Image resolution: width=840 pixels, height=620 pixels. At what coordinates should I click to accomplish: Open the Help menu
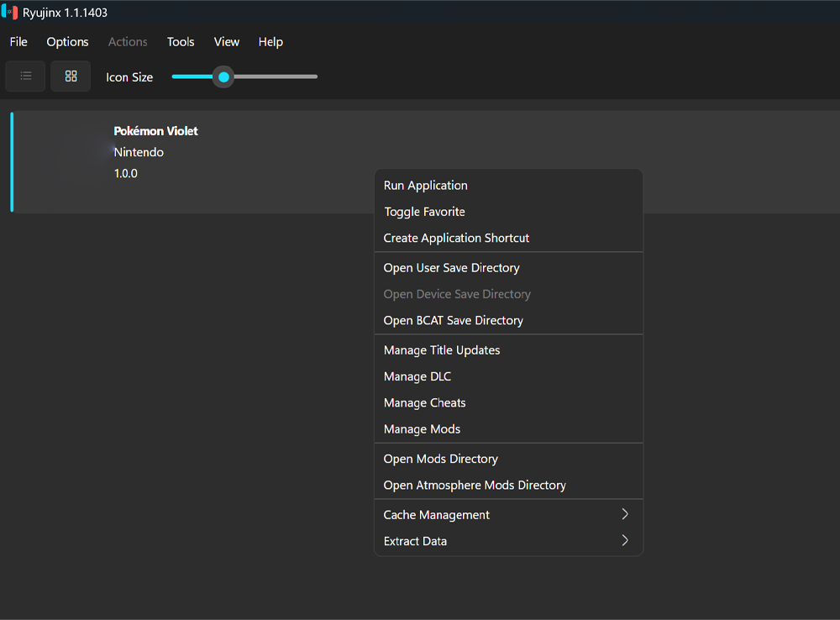tap(270, 42)
